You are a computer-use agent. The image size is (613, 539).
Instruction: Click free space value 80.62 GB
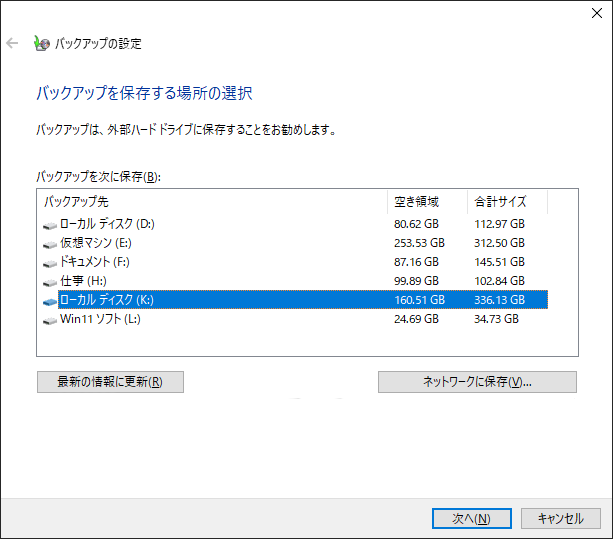416,224
